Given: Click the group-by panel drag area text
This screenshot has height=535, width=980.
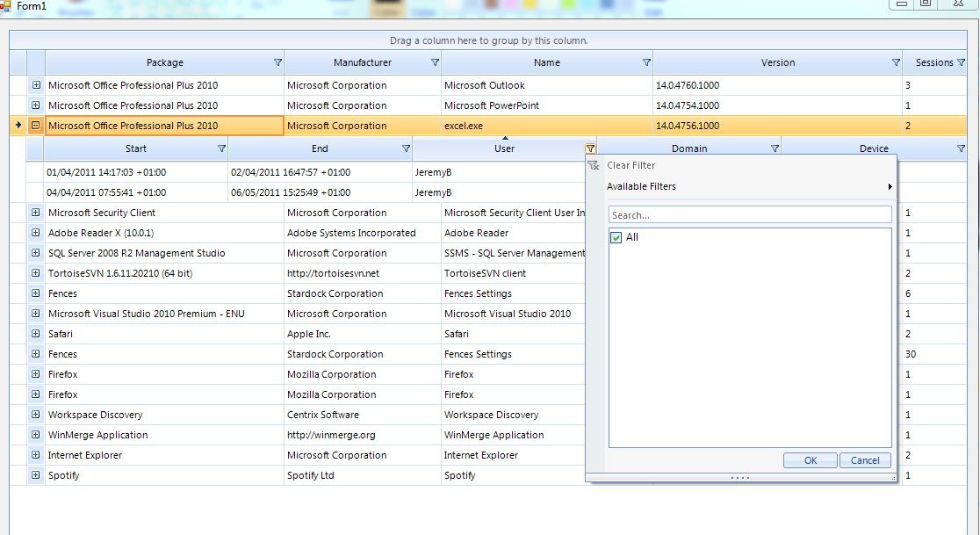Looking at the screenshot, I should click(489, 40).
